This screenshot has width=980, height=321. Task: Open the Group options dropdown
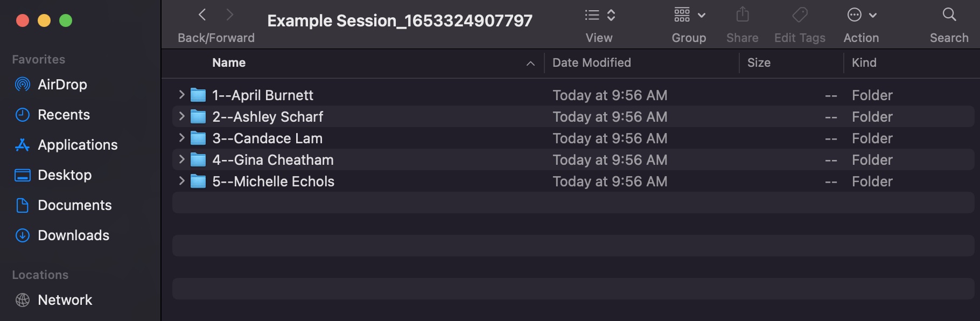[x=689, y=15]
